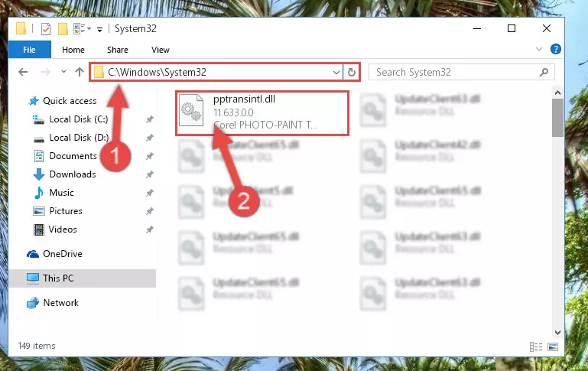Click the New folder icon in the title bar
Screen dimensions: 588x371
point(63,28)
